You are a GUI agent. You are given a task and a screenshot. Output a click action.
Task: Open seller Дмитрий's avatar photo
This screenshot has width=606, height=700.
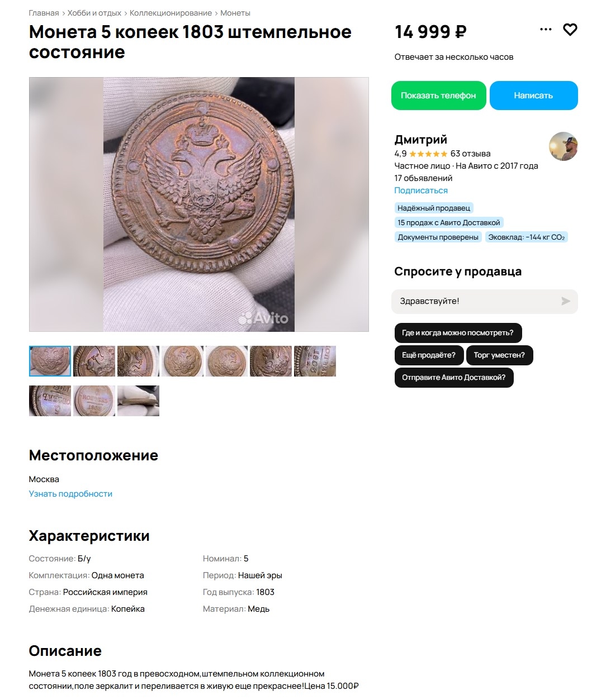tap(563, 146)
